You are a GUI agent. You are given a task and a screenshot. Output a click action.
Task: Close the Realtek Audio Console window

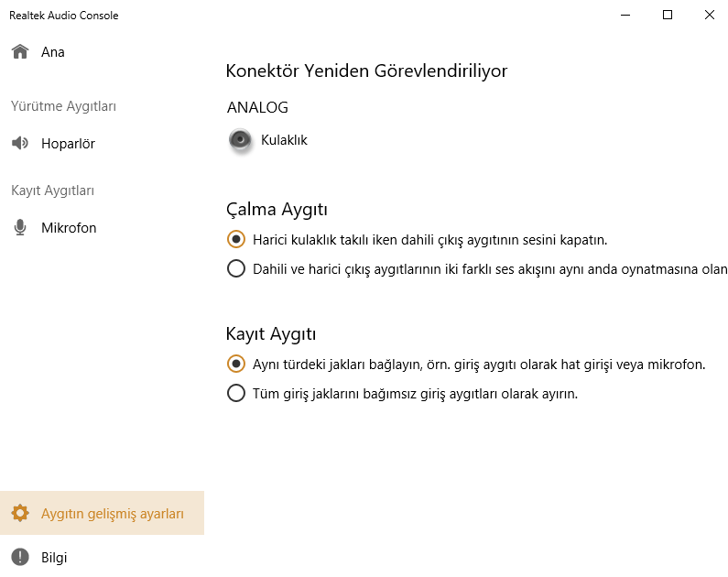click(710, 15)
